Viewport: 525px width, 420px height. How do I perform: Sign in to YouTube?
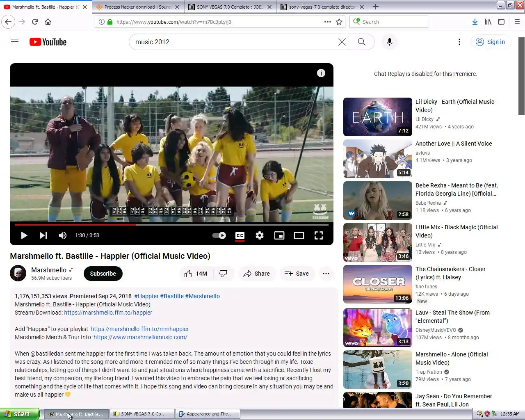pyautogui.click(x=491, y=42)
